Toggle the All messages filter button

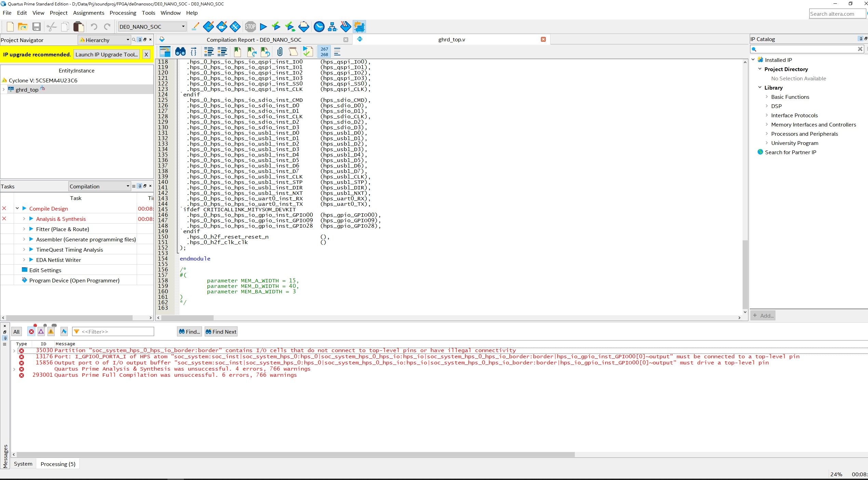(16, 331)
